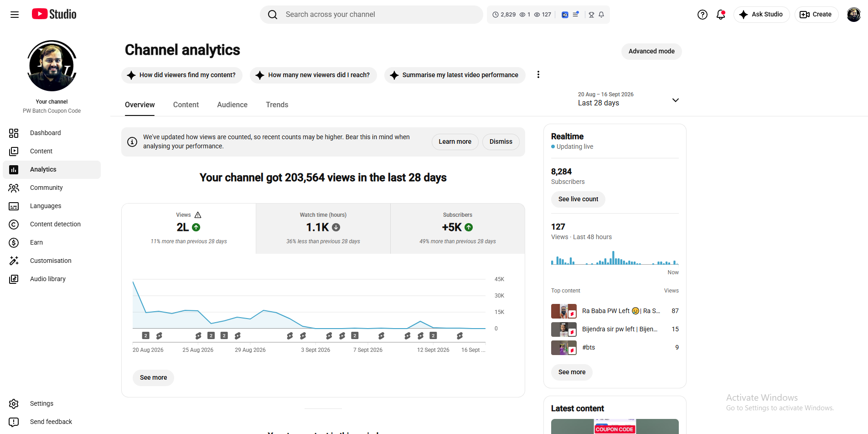Go to Content in sidebar
Image resolution: width=868 pixels, height=434 pixels.
point(52,151)
